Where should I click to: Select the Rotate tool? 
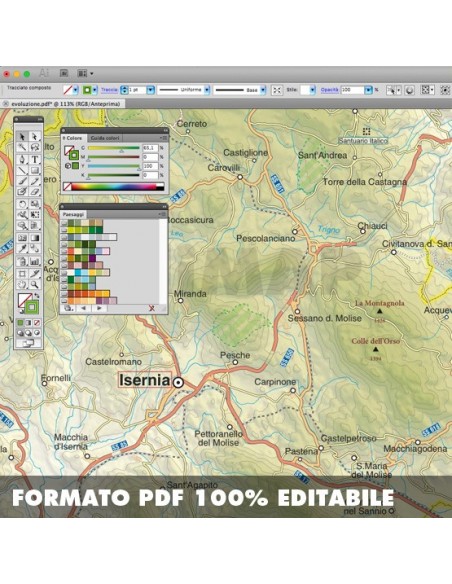click(x=22, y=204)
